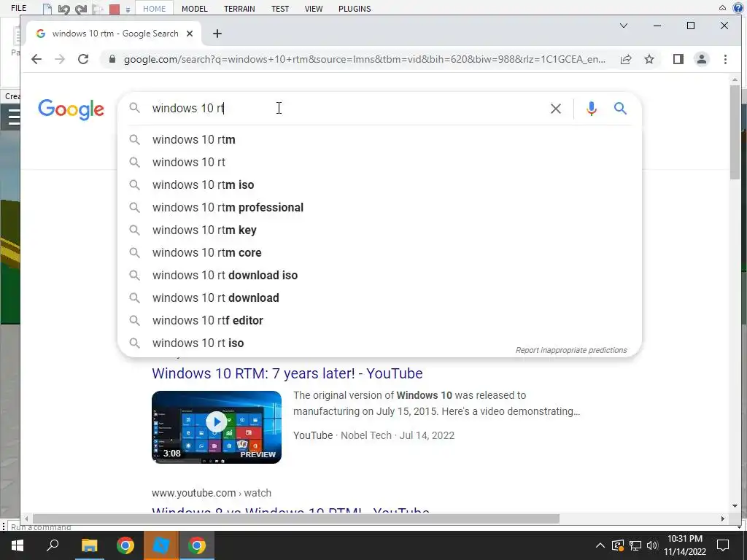Select suggestion windows 10 rtm
This screenshot has width=747, height=560.
pos(379,139)
